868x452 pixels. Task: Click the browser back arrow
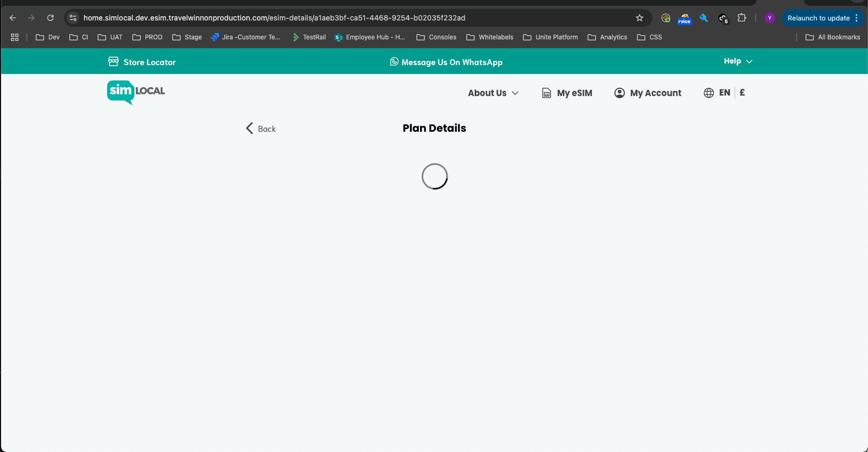(13, 18)
